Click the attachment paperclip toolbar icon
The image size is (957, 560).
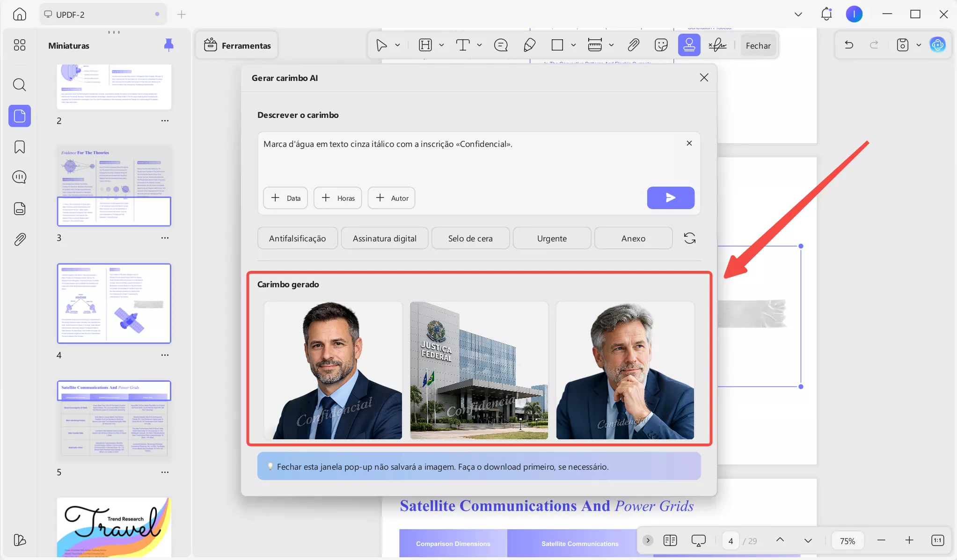[x=633, y=45]
